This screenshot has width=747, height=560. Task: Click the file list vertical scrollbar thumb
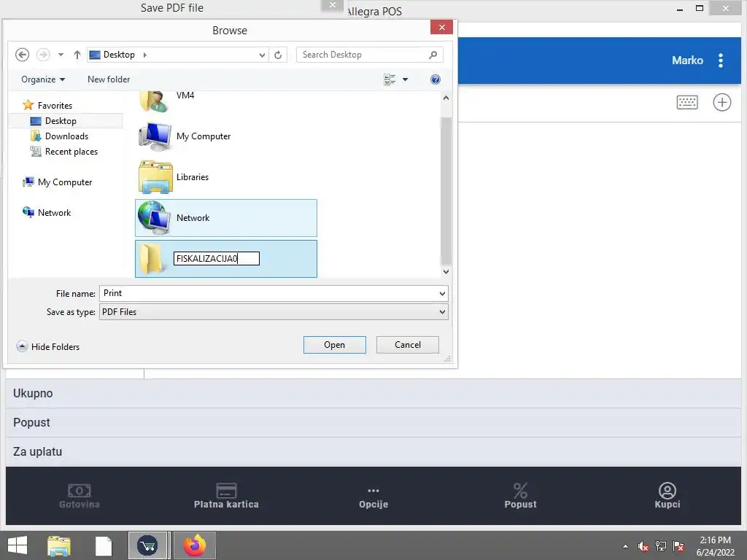click(446, 190)
